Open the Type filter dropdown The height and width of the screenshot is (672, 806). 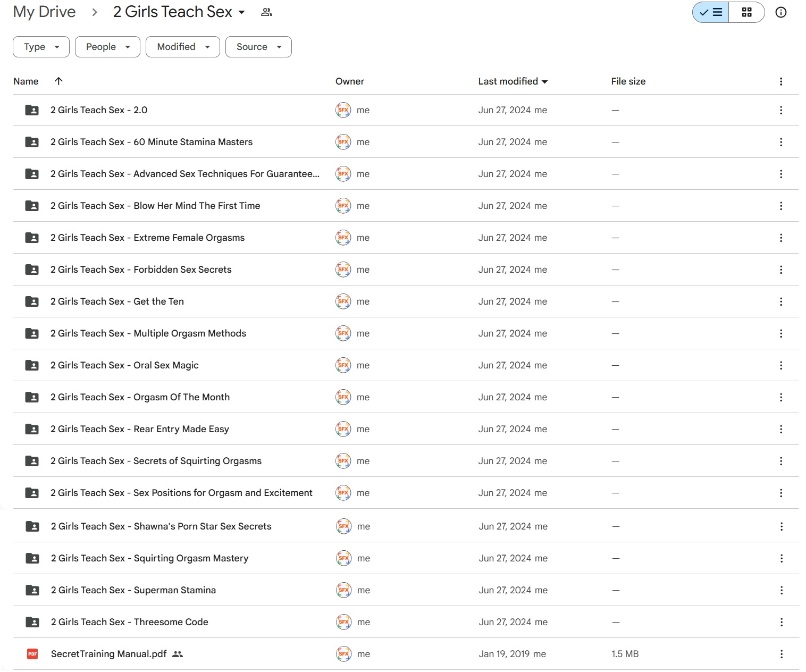tap(41, 47)
